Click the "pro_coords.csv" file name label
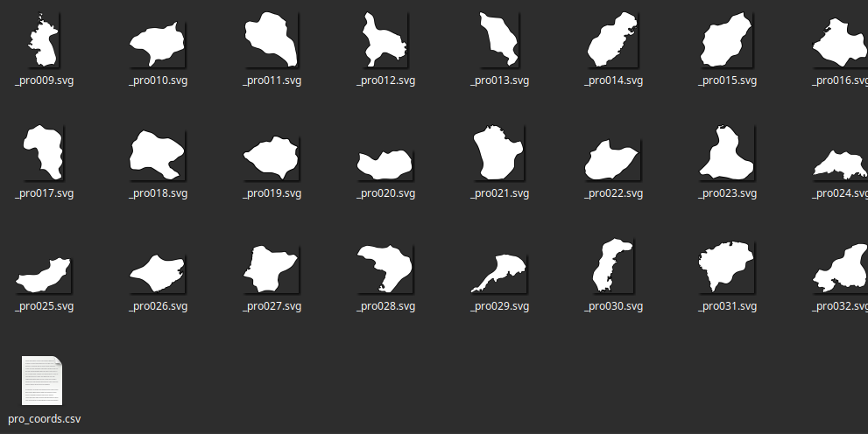868x434 pixels. 45,419
